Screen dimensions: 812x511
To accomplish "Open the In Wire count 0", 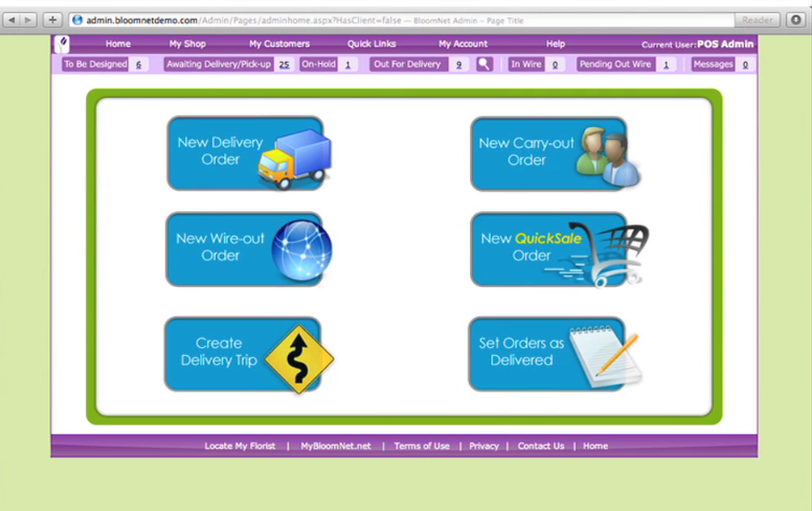I will point(555,65).
